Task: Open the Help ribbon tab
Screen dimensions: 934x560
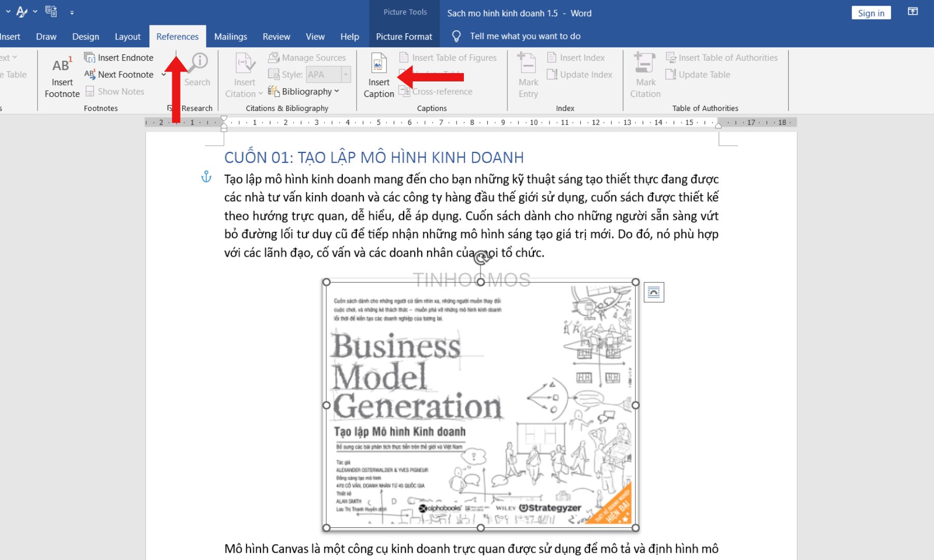Action: pos(350,36)
